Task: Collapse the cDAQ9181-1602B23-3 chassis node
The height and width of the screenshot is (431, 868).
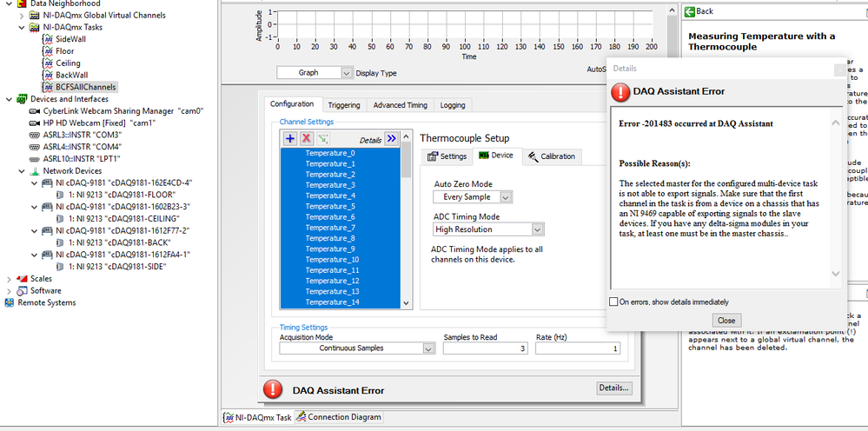Action: pos(35,206)
